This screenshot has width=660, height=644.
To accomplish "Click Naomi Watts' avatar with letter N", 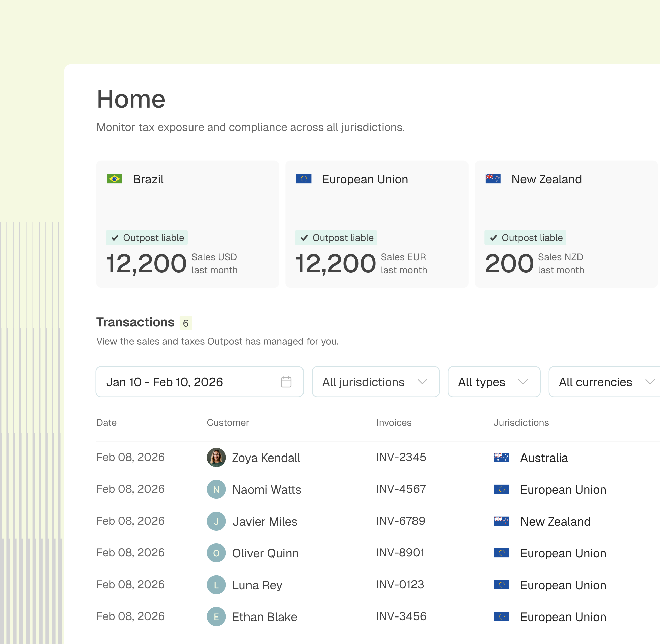I will pos(216,489).
